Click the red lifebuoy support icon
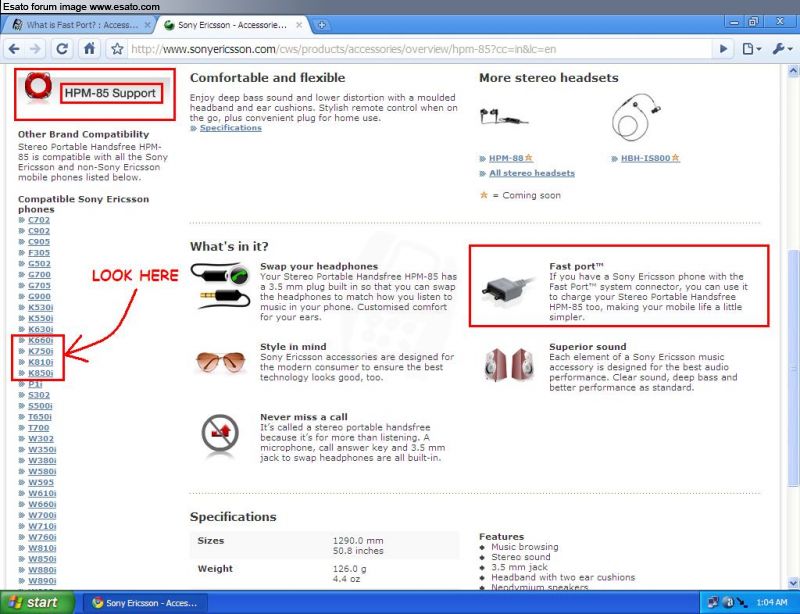800x614 pixels. pyautogui.click(x=38, y=86)
